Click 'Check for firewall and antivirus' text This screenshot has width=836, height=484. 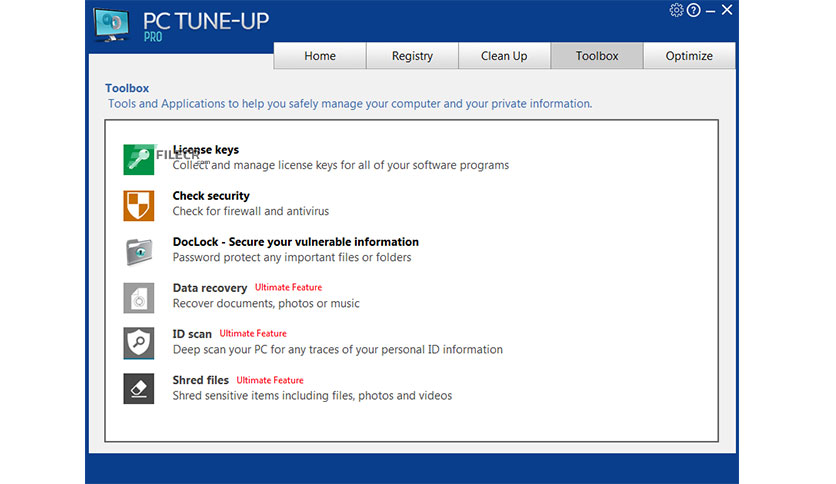coord(251,211)
